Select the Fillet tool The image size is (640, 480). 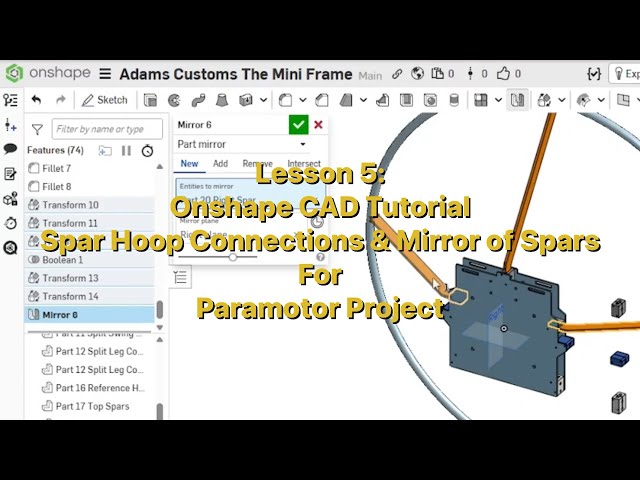[285, 100]
